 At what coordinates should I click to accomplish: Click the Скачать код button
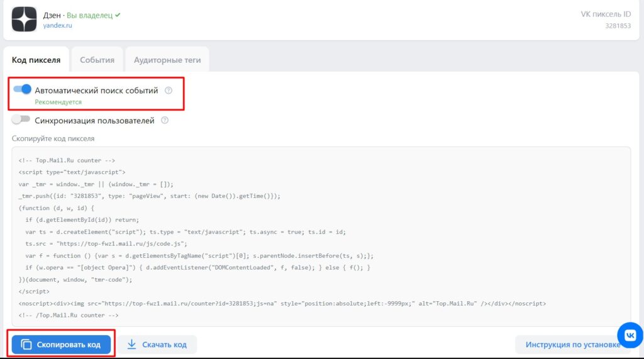(157, 345)
